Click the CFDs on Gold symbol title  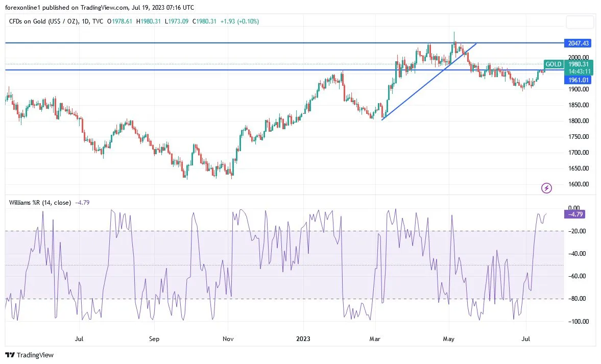(x=44, y=21)
